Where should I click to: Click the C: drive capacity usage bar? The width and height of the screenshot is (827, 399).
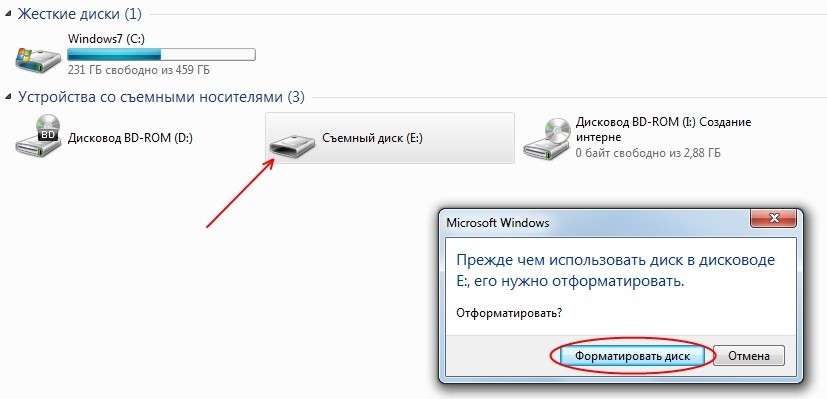pos(161,54)
